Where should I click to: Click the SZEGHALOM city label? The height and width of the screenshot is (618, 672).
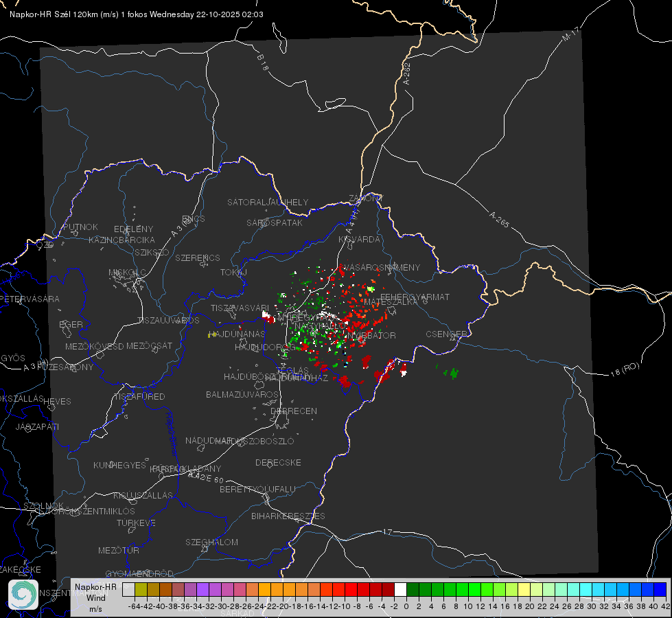coord(211,542)
